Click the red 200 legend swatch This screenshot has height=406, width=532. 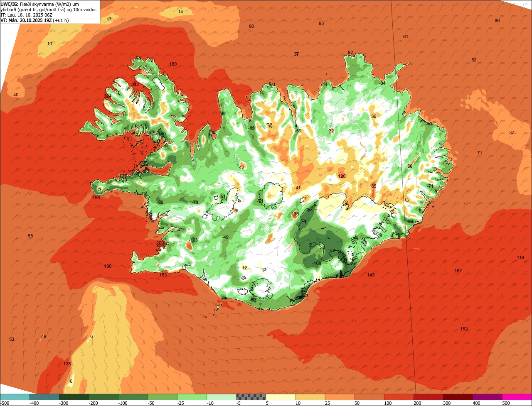428,397
